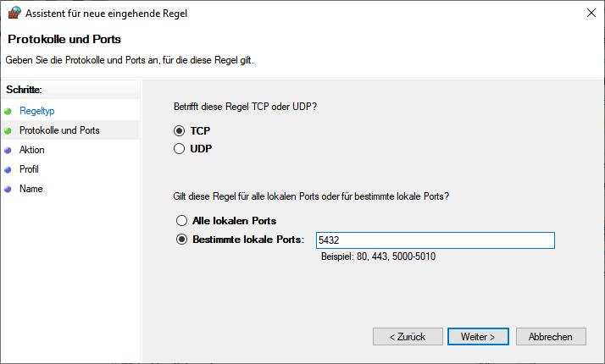The image size is (605, 364).
Task: Go to the Name step
Action: tap(31, 189)
